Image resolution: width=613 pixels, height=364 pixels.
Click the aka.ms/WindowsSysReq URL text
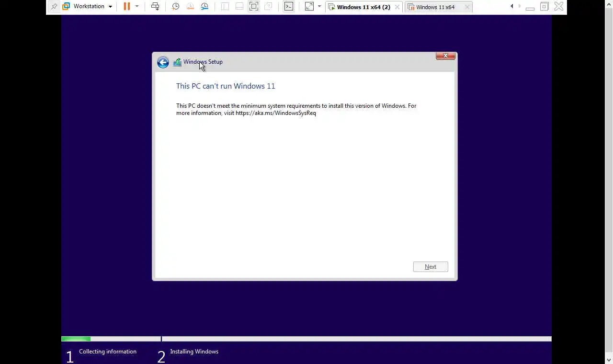[276, 113]
